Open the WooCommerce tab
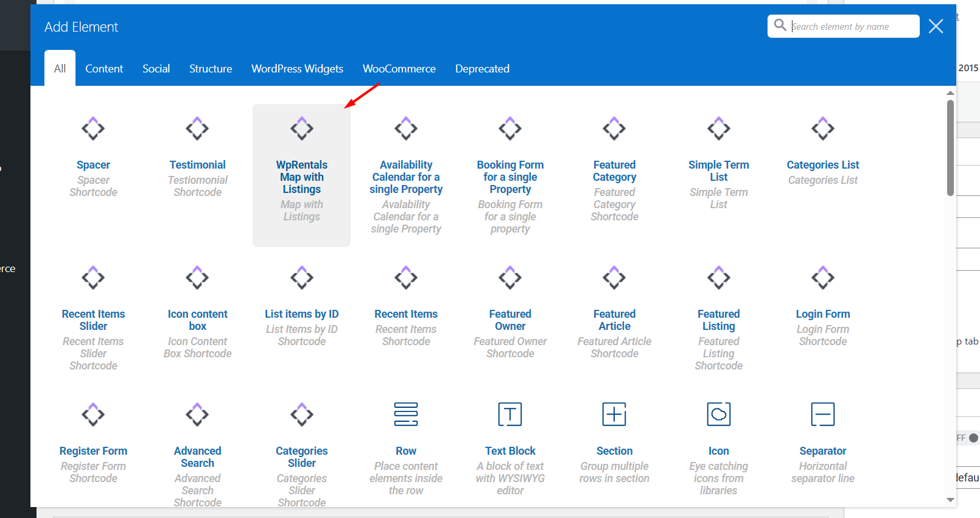Viewport: 980px width, 518px height. tap(399, 69)
